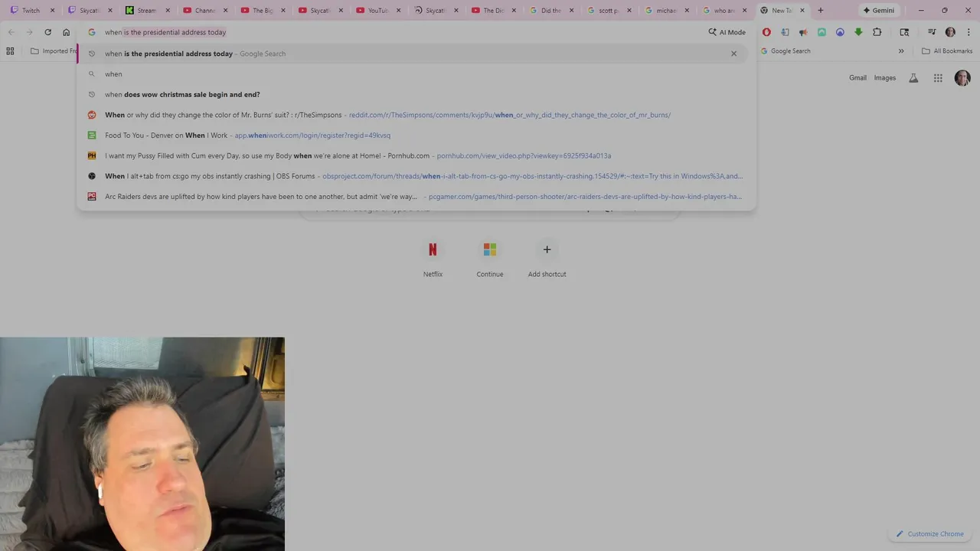Open the Images link

(885, 78)
